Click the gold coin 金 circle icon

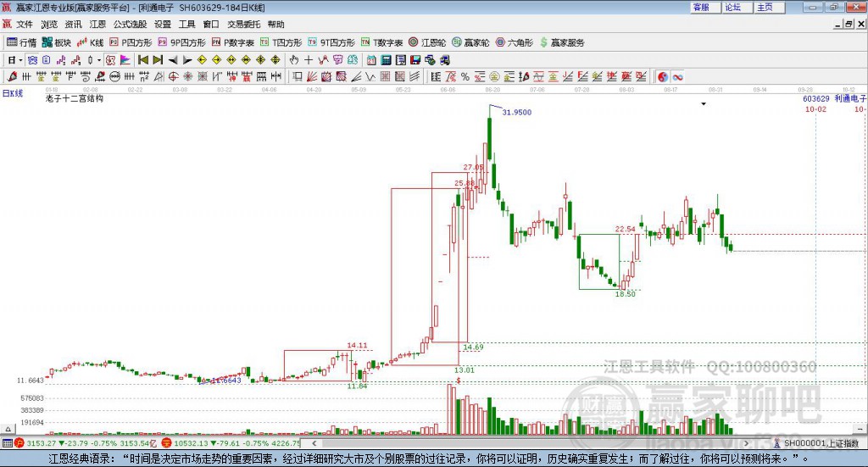[x=494, y=76]
